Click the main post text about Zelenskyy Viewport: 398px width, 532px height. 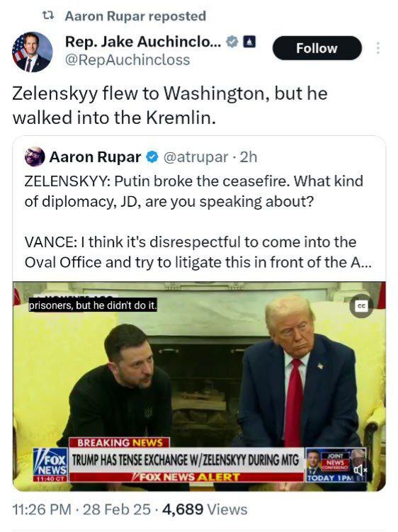click(x=170, y=106)
